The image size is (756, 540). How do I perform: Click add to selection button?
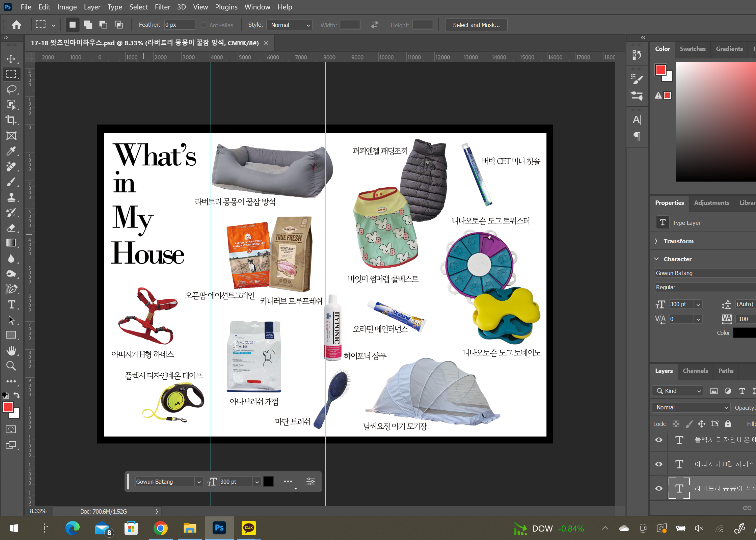88,25
